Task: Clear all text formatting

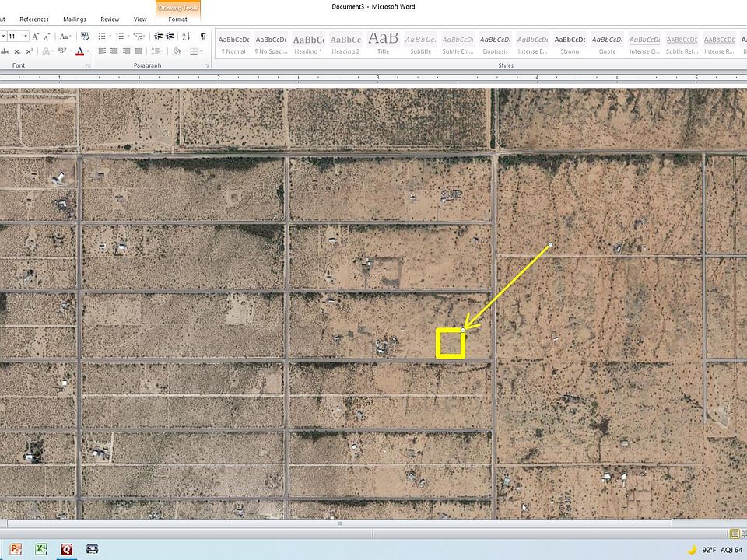Action: (86, 37)
